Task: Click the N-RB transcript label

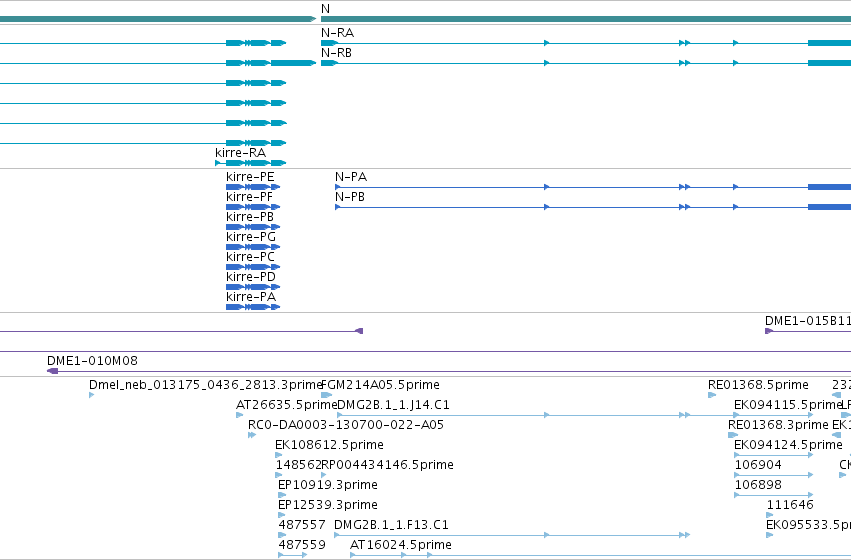Action: 336,53
